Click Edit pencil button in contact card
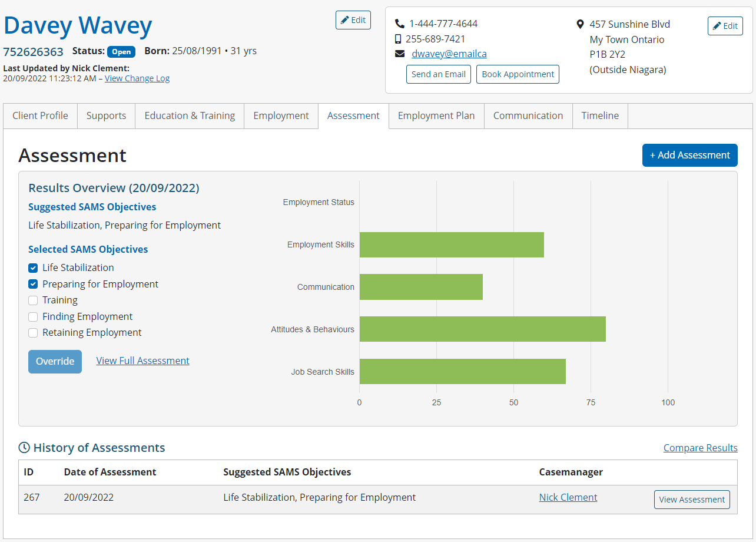756x542 pixels. point(725,26)
